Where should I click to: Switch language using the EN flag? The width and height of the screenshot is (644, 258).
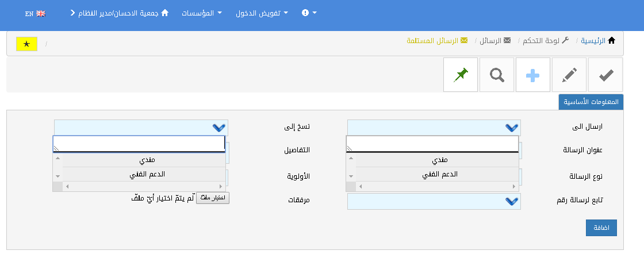(x=35, y=13)
